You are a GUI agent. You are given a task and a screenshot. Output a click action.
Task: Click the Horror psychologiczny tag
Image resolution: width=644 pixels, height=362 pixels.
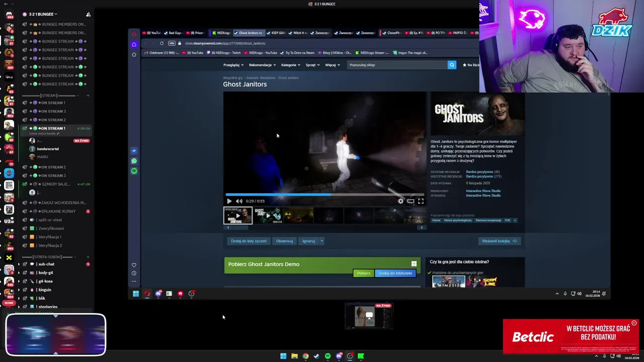point(457,220)
